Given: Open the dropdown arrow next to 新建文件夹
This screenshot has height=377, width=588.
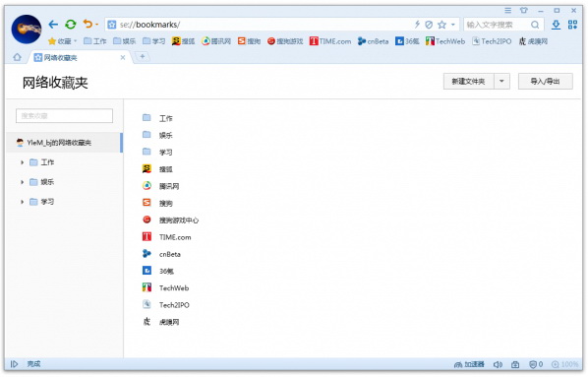Looking at the screenshot, I should point(501,81).
